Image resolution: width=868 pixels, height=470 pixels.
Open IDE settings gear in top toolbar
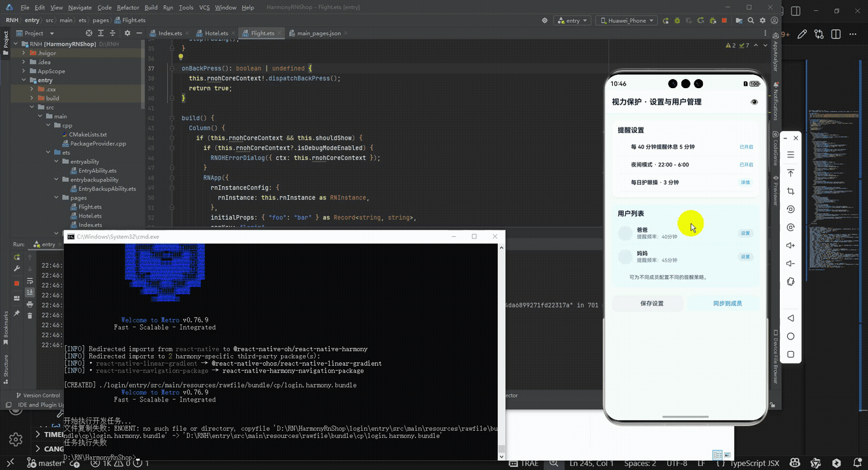[x=763, y=20]
